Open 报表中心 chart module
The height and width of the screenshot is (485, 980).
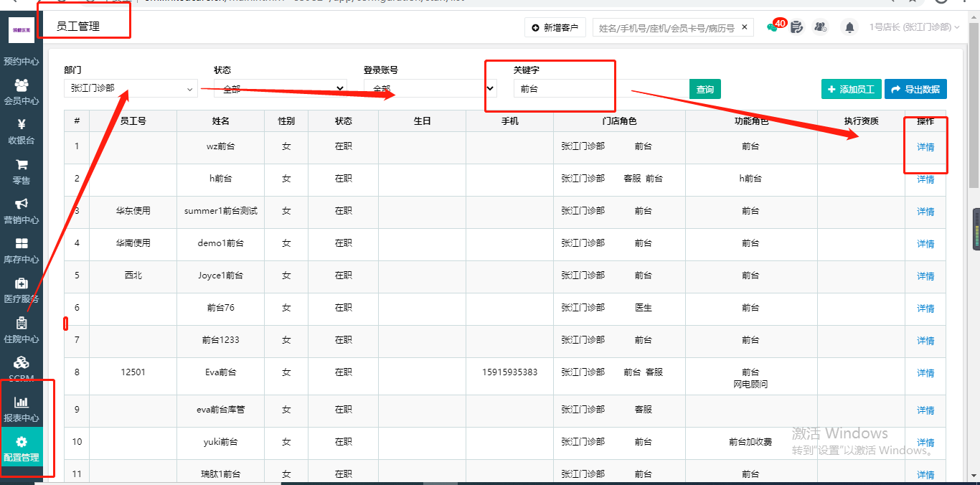click(22, 410)
